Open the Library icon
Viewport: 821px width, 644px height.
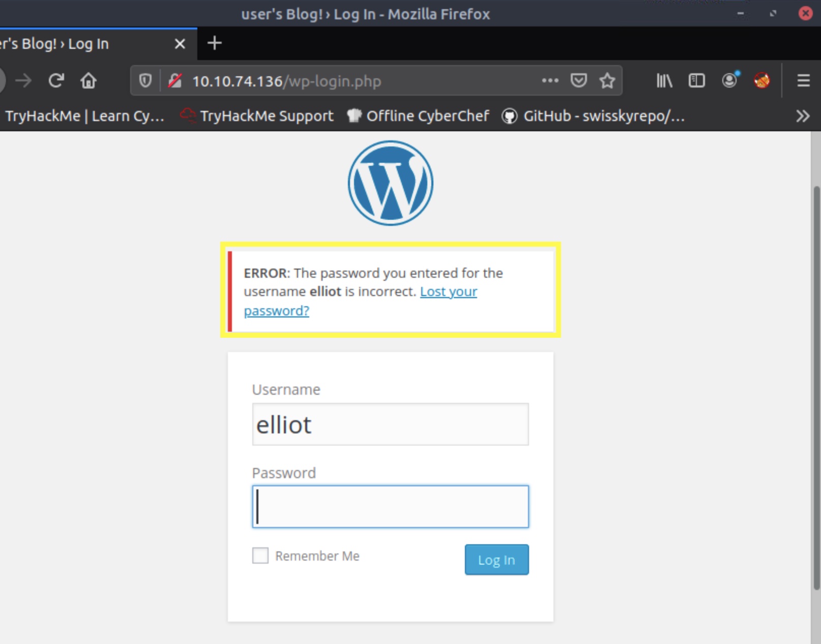tap(664, 80)
